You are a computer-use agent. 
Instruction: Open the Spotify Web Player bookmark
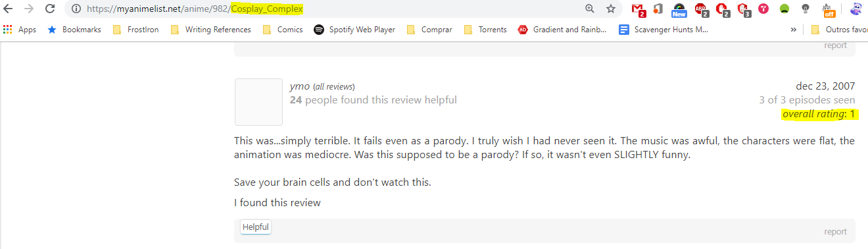point(354,30)
